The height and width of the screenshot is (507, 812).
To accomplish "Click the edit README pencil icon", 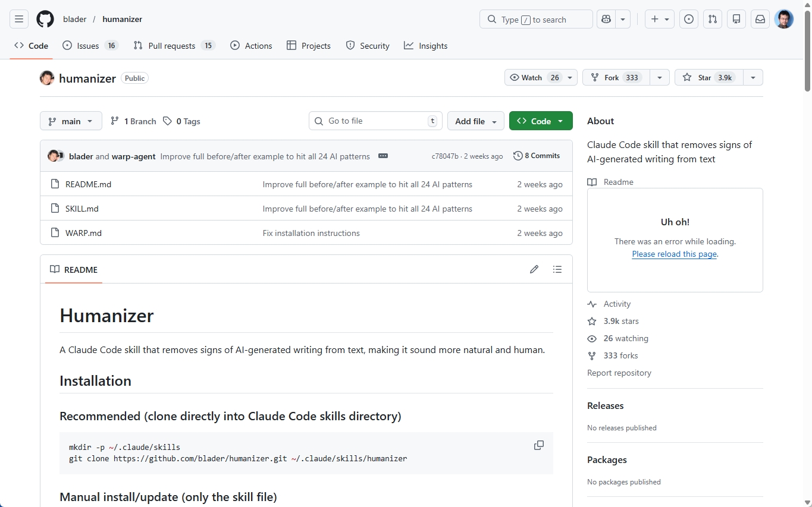I will click(534, 269).
